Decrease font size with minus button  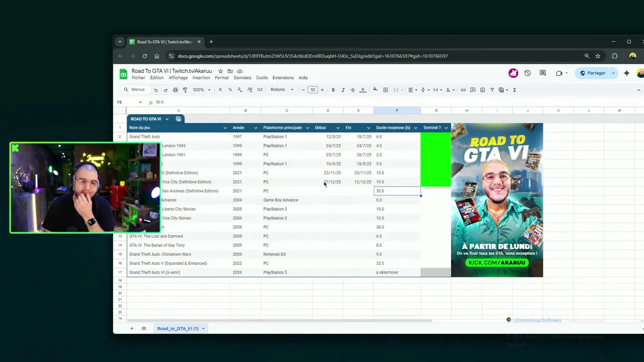tap(303, 90)
